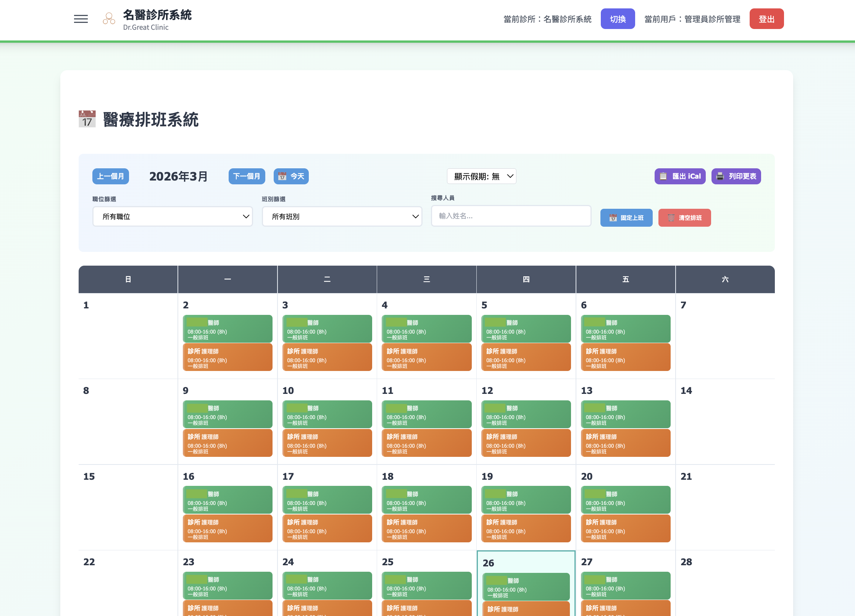Click the 輸入姓名 staff search field

pos(511,216)
